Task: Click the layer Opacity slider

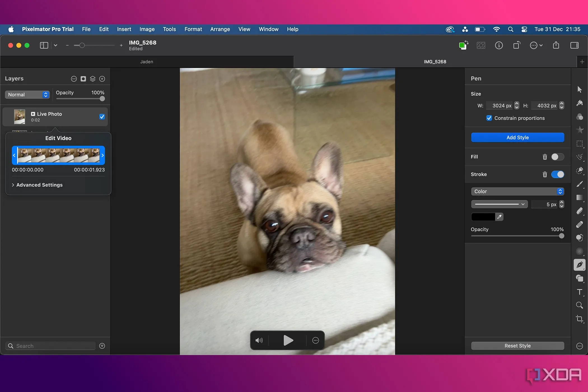Action: click(80, 99)
